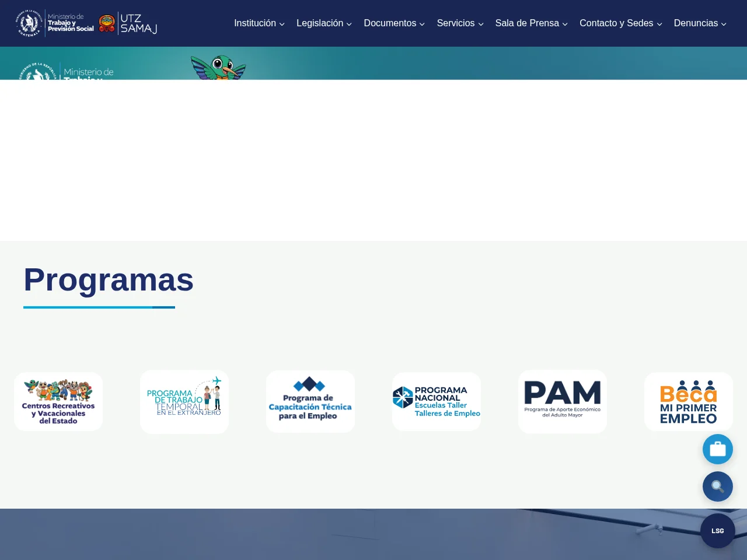The height and width of the screenshot is (560, 747).
Task: Open the Documentos menu
Action: coord(395,23)
